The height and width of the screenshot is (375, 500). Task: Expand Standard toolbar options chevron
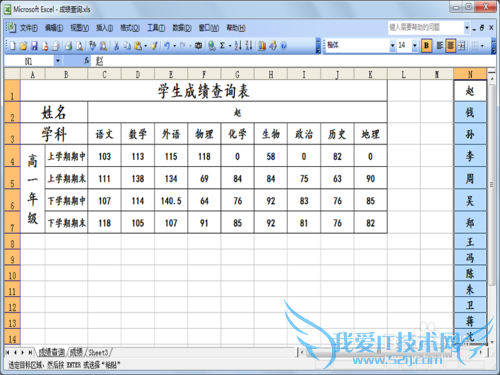318,46
